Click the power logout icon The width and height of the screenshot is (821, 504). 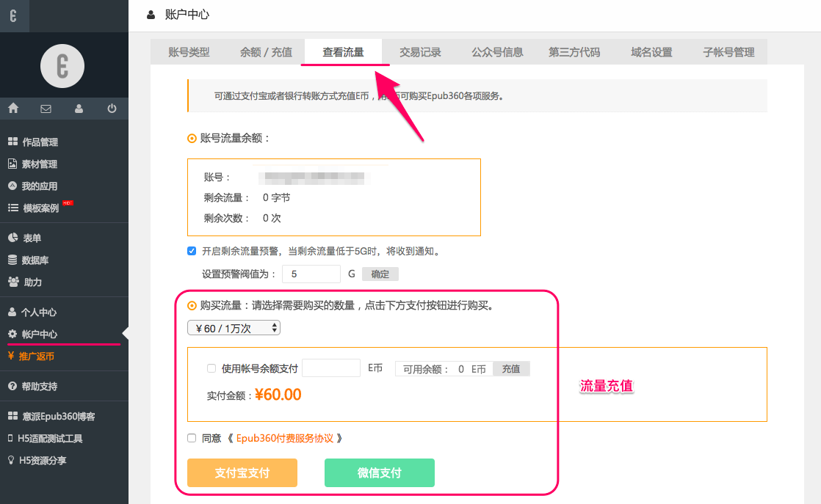pos(112,109)
